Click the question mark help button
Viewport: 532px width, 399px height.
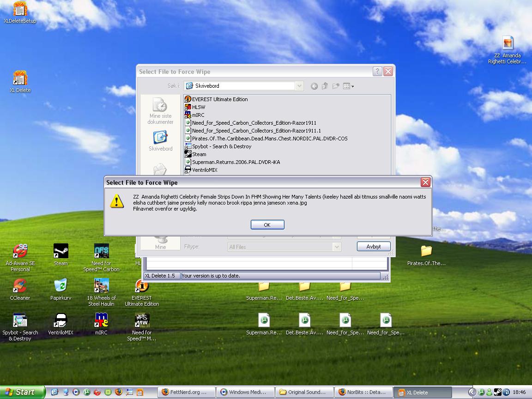coord(377,71)
